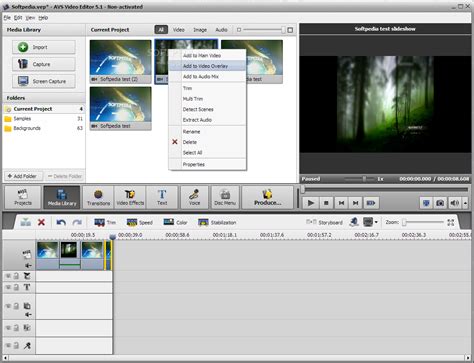Click the Delete Folder button
The width and height of the screenshot is (474, 363).
point(65,176)
